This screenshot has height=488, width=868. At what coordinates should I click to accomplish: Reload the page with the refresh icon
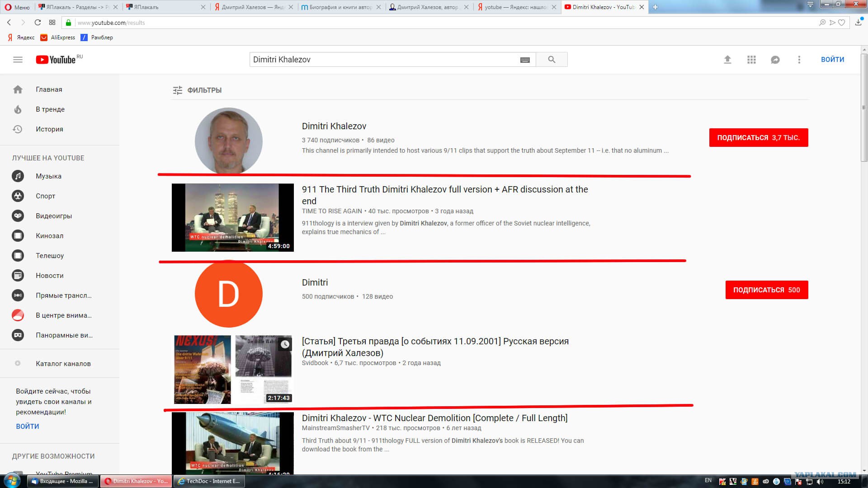[38, 23]
